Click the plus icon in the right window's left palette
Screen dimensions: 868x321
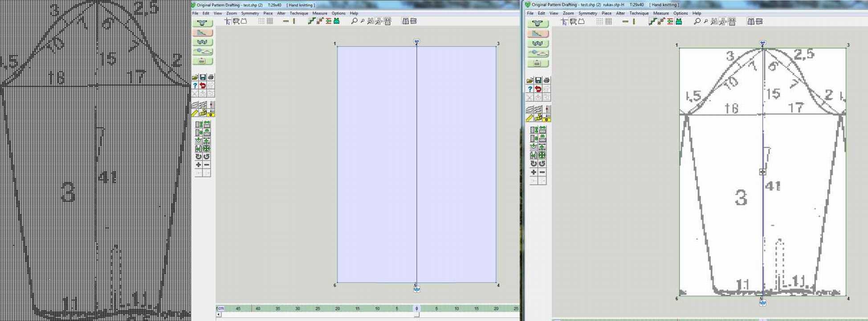point(534,172)
